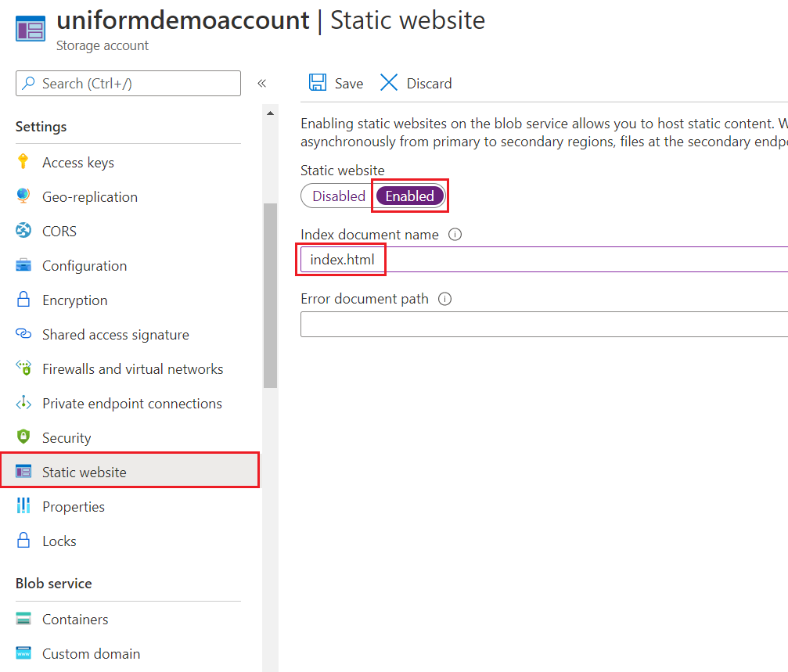The image size is (788, 672).
Task: Open Private endpoint connections page
Action: (x=131, y=403)
